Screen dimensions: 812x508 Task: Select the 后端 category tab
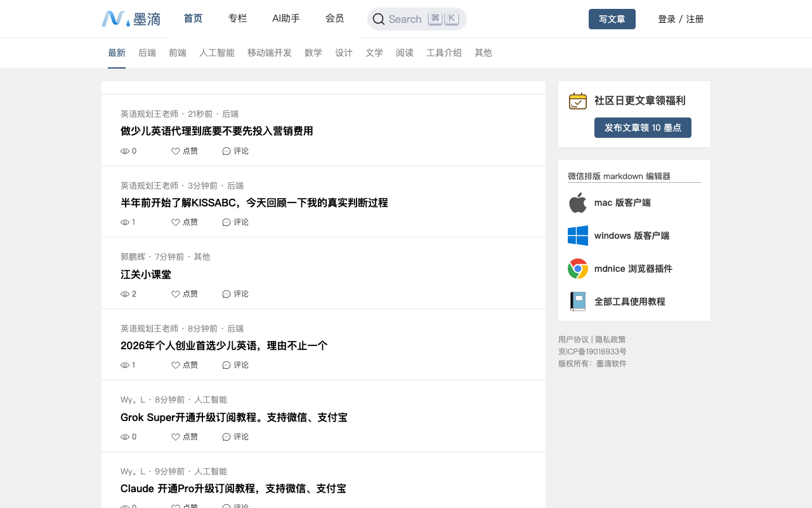click(147, 53)
